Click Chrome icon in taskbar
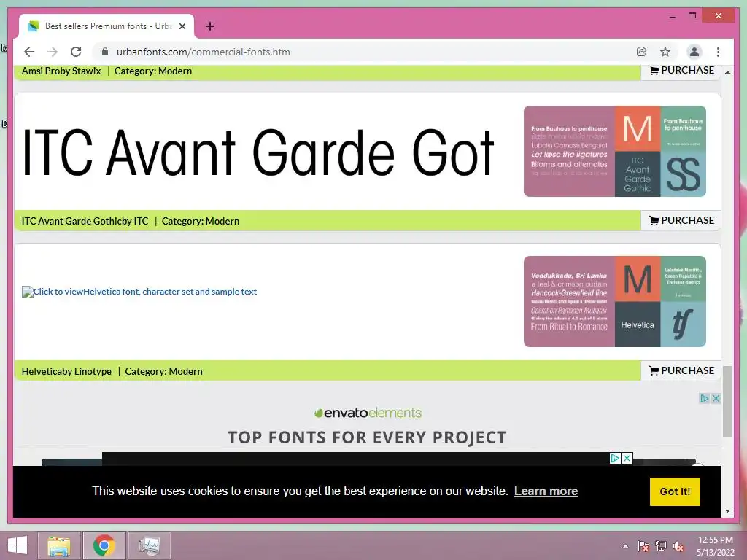Image resolution: width=747 pixels, height=560 pixels. click(104, 545)
